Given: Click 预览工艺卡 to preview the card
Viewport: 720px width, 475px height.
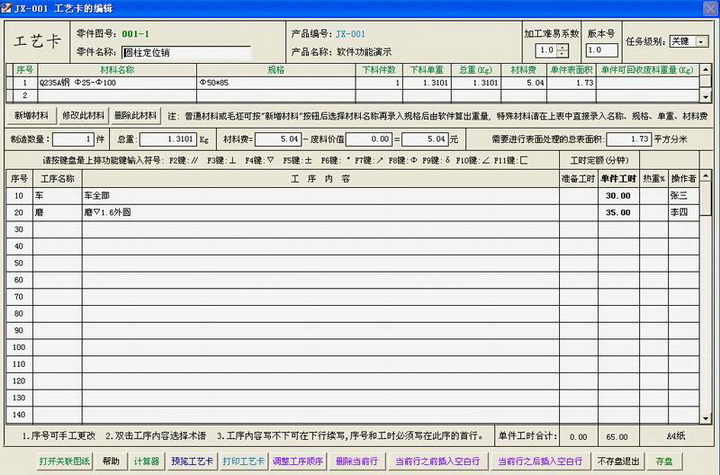Looking at the screenshot, I should pyautogui.click(x=191, y=461).
